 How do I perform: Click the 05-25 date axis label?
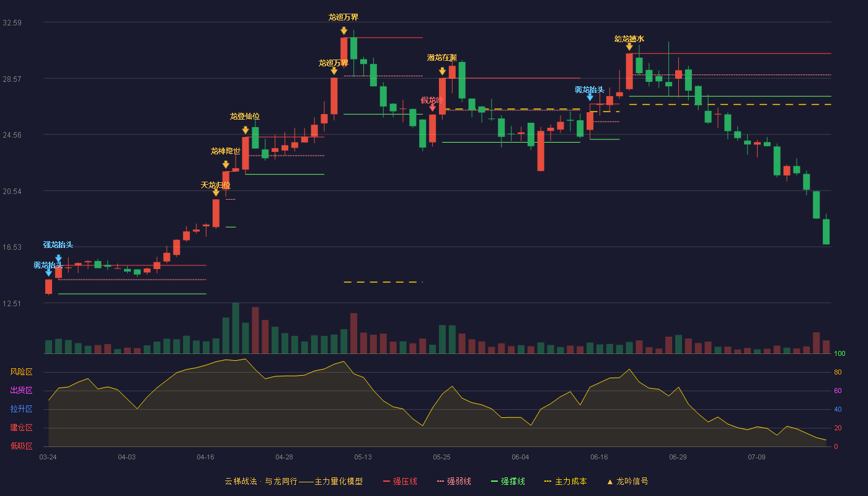coord(441,457)
